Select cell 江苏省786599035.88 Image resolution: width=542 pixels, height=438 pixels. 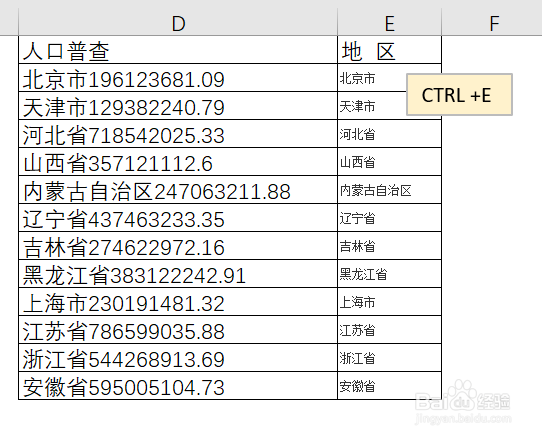pos(178,330)
